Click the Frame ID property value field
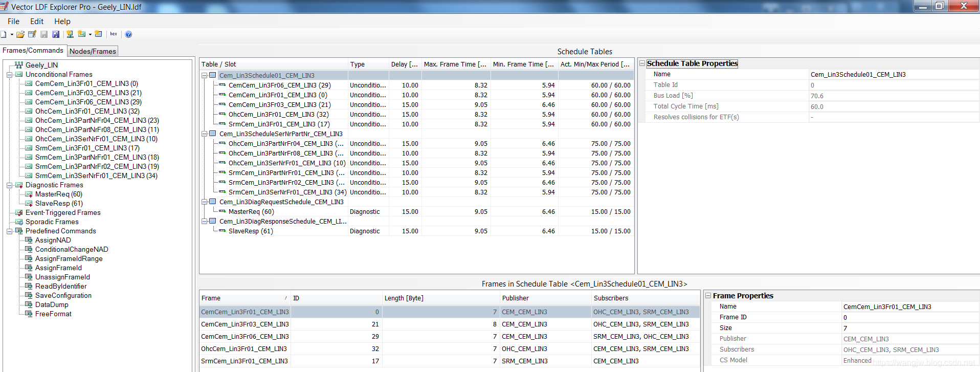 click(x=910, y=317)
